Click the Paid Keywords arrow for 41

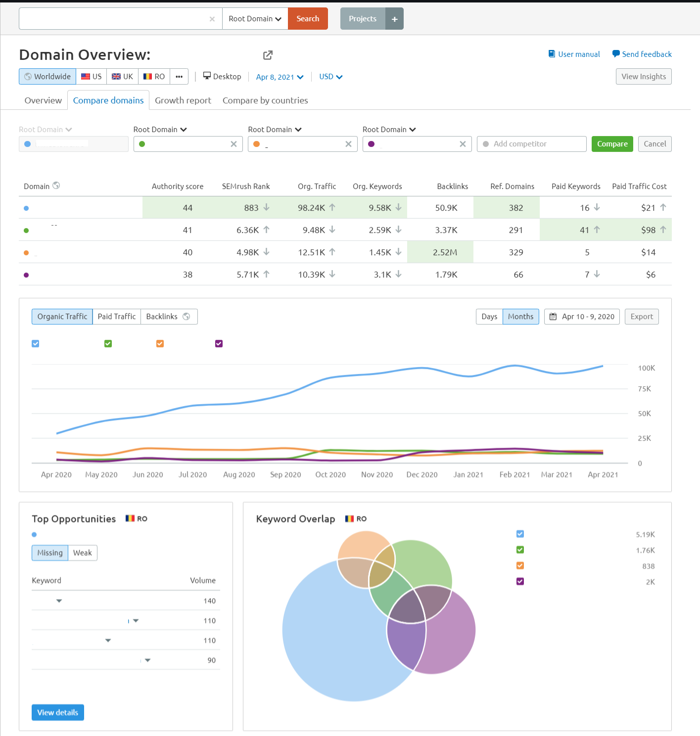tap(597, 230)
